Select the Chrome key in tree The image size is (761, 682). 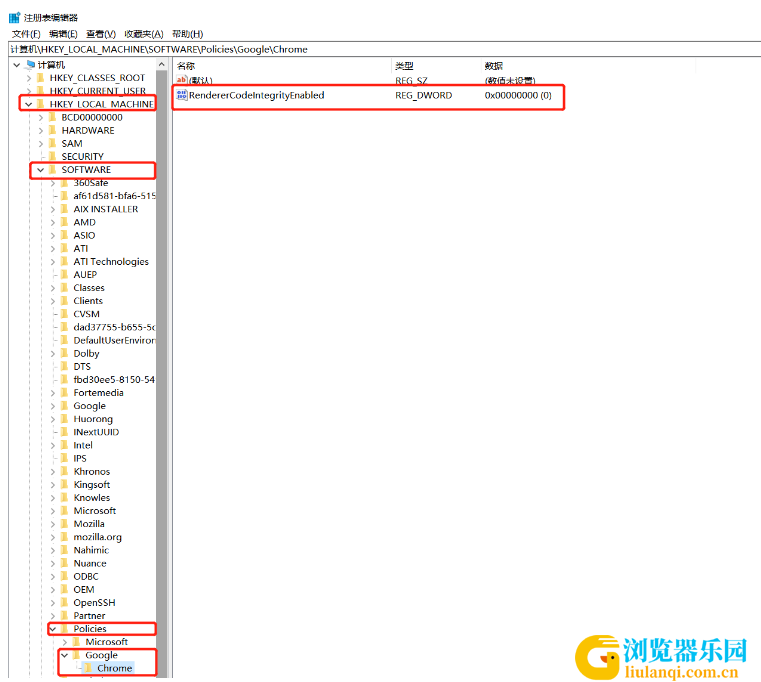(115, 668)
